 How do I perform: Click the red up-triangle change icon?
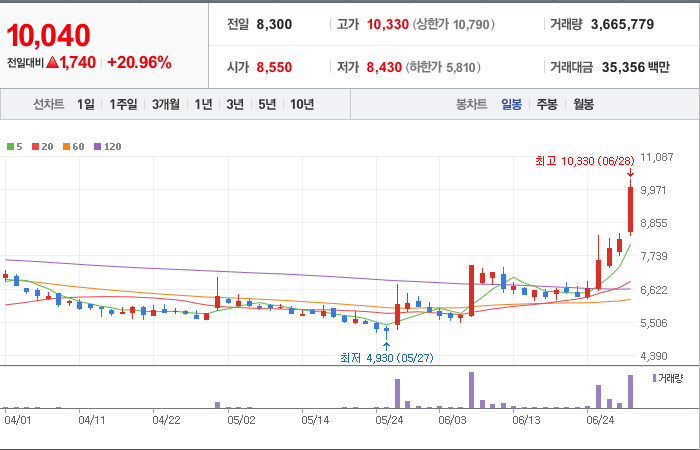click(53, 62)
